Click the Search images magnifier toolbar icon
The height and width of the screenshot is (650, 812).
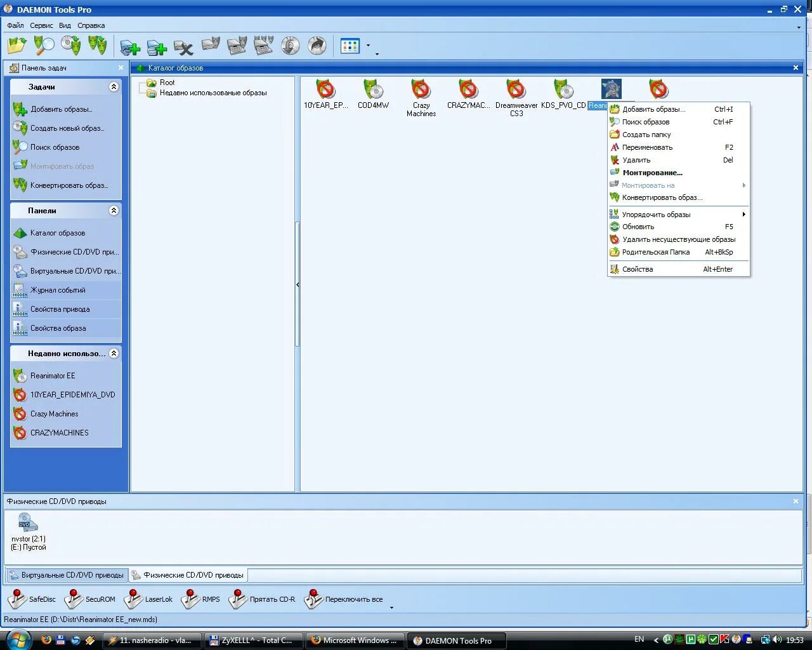point(44,46)
